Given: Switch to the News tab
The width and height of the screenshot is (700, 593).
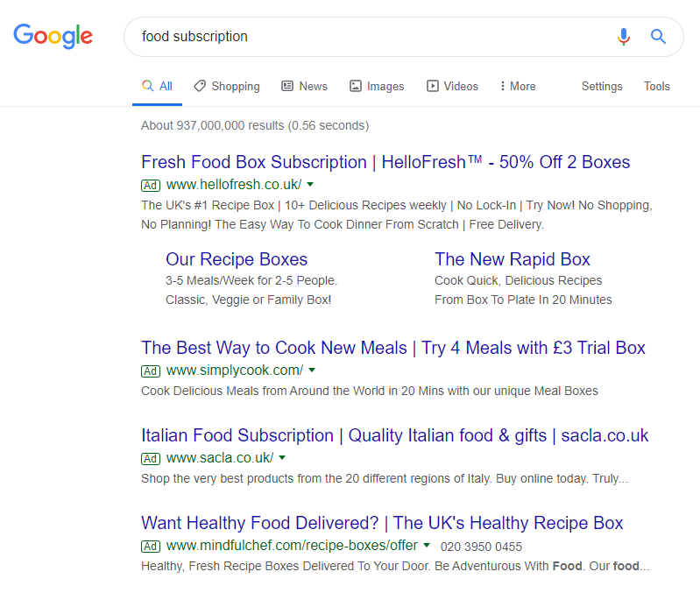Looking at the screenshot, I should coord(305,86).
